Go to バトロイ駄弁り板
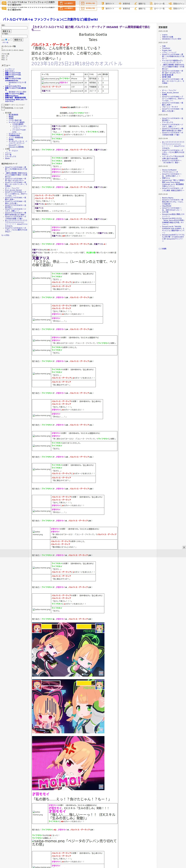The image size is (186, 868). coord(15,120)
